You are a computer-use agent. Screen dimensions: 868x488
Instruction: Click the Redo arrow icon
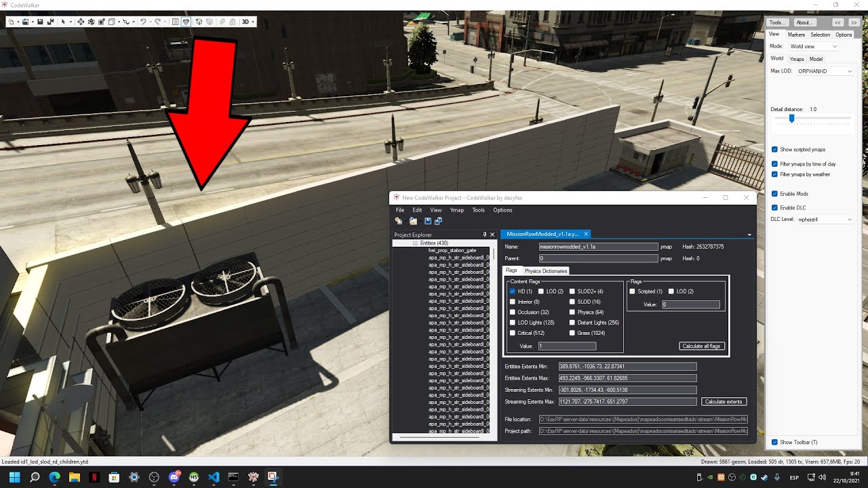point(158,22)
